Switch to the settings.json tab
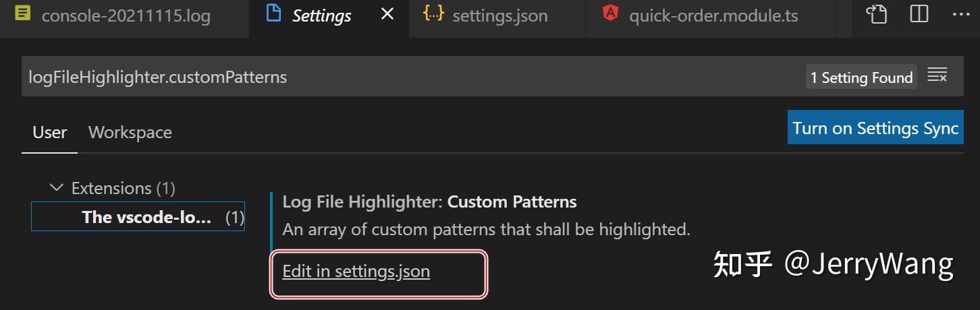The image size is (980, 310). tap(499, 15)
